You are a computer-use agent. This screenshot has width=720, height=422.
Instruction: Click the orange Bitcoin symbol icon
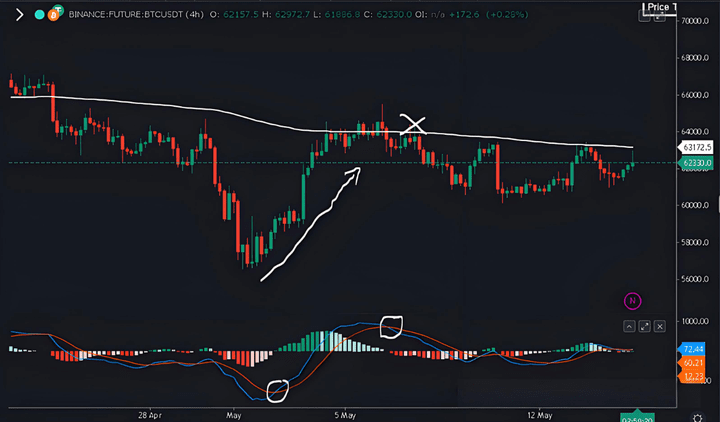[53, 16]
